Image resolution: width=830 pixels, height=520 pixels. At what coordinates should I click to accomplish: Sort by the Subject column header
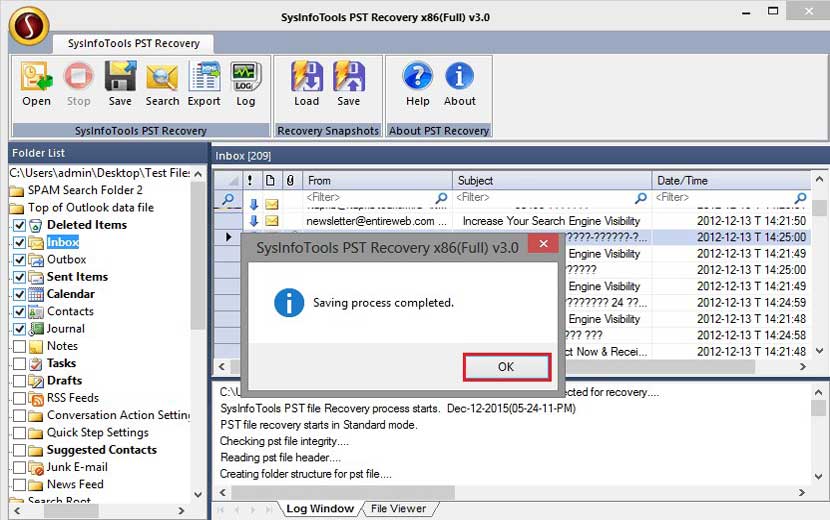tap(552, 181)
